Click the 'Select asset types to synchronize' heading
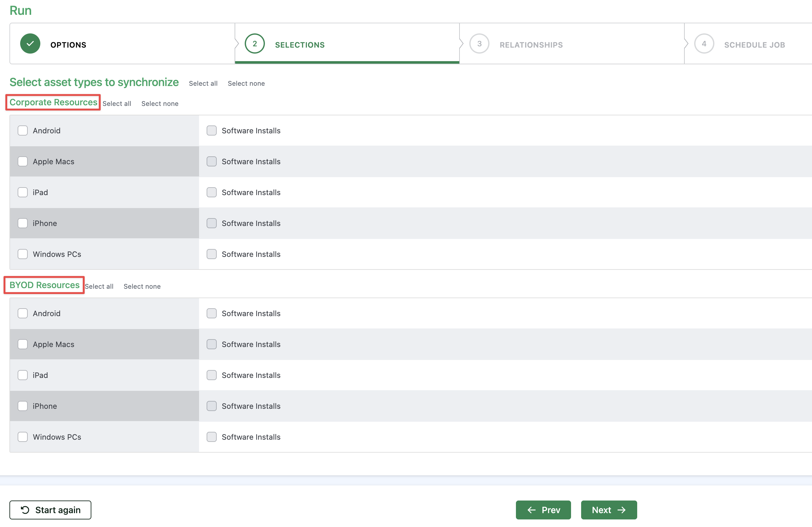The height and width of the screenshot is (527, 812). 94,82
